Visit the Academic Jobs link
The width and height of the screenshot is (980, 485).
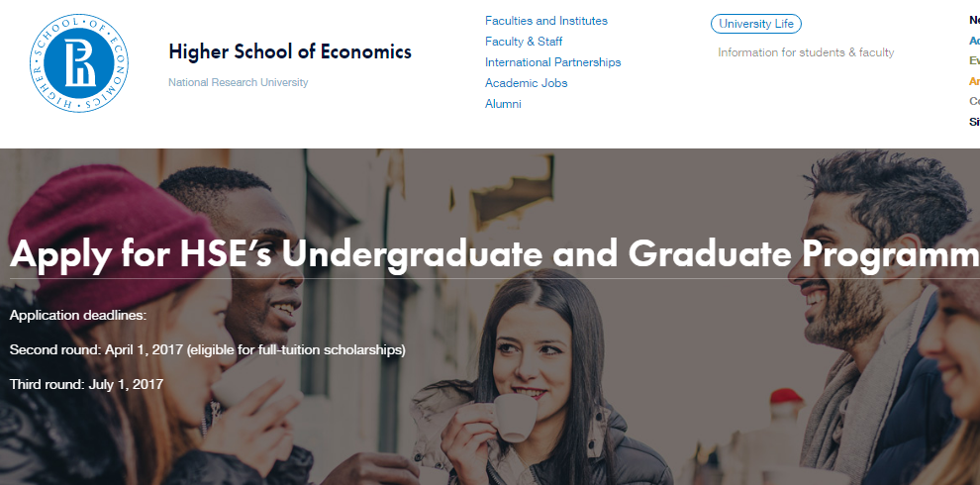(526, 83)
